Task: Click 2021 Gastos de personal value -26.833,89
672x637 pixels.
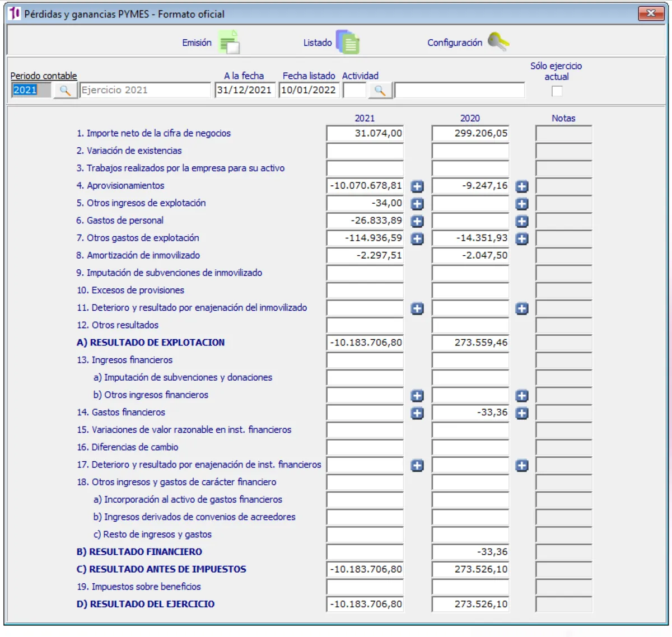Action: 365,221
